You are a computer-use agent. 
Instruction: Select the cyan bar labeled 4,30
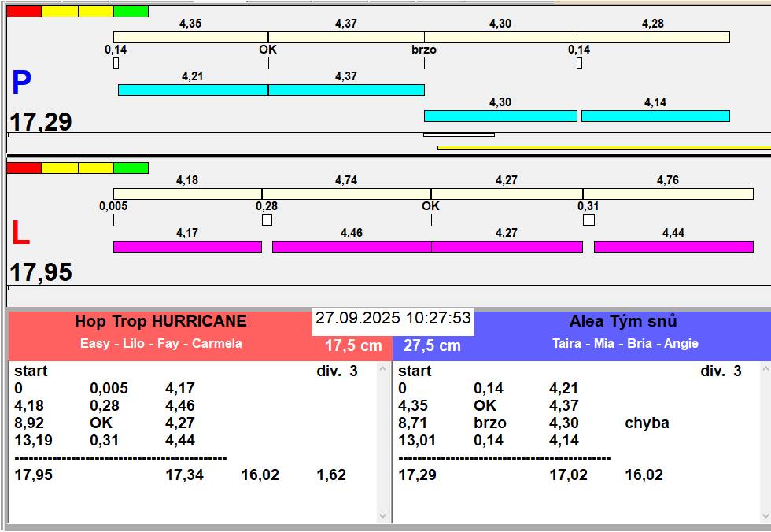pyautogui.click(x=500, y=116)
